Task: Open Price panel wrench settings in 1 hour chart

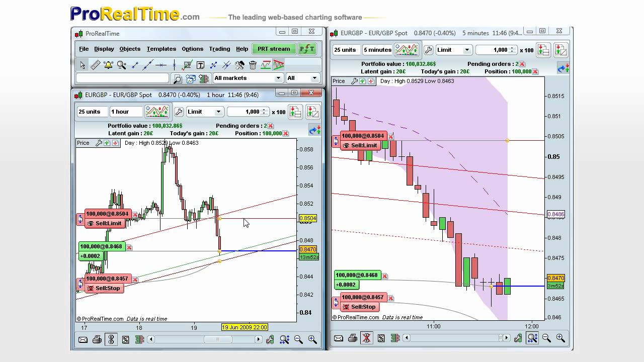Action: point(99,143)
